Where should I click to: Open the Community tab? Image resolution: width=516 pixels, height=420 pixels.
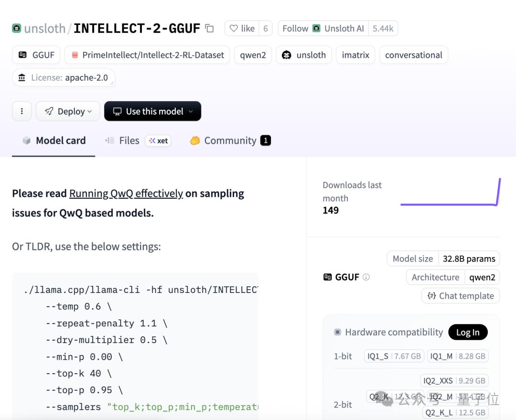pyautogui.click(x=230, y=140)
